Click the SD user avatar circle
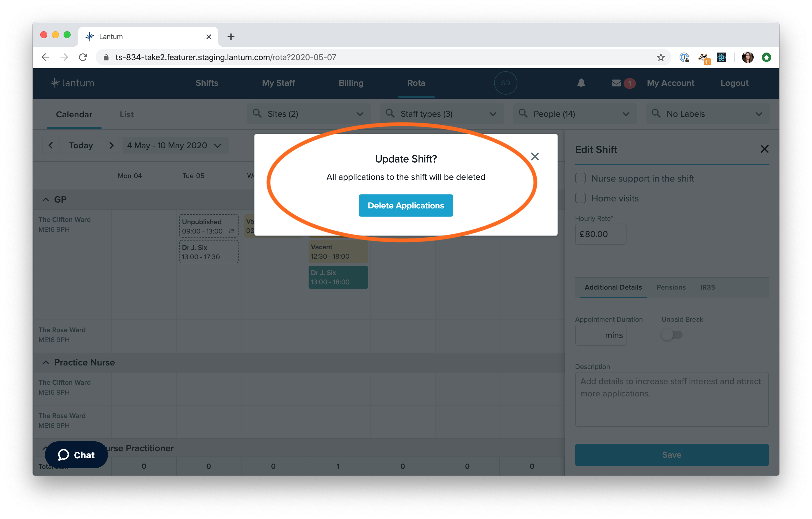 click(505, 83)
